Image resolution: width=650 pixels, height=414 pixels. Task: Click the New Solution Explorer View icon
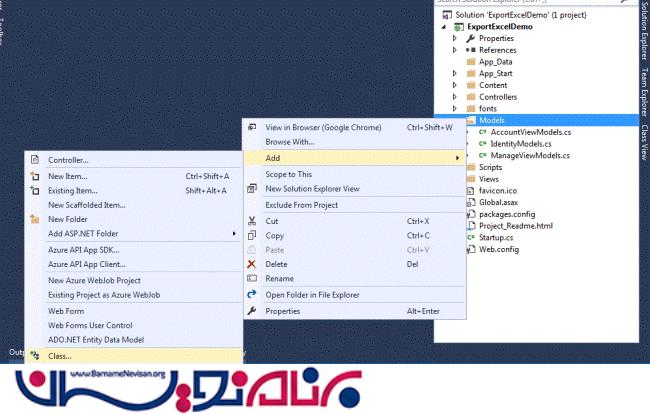[252, 189]
